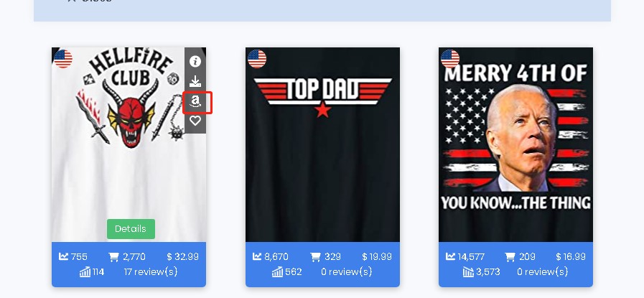Click the $ 16.99 price label
644x298 pixels.
571,257
